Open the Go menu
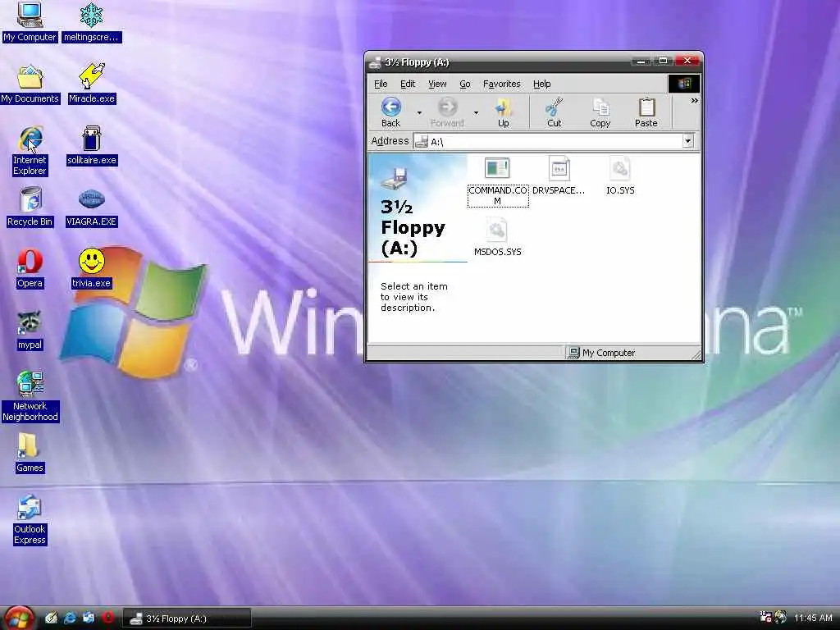This screenshot has width=840, height=630. (x=465, y=84)
